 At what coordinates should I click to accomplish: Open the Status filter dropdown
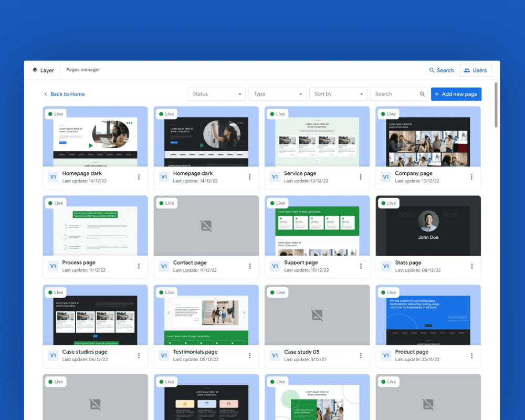click(217, 94)
